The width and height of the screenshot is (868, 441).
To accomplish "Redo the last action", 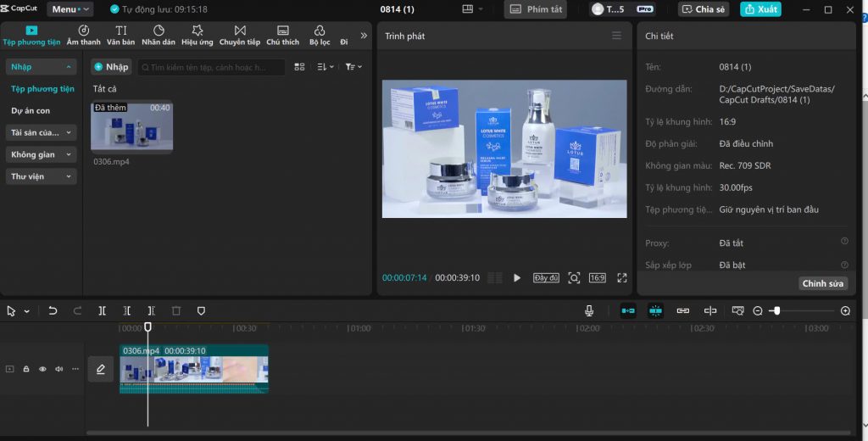I will (x=77, y=310).
